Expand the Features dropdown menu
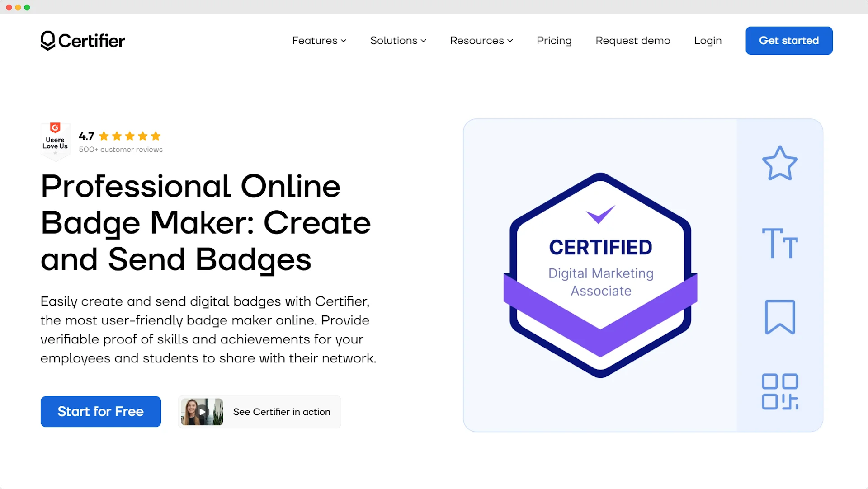Viewport: 868px width, 489px height. [319, 41]
